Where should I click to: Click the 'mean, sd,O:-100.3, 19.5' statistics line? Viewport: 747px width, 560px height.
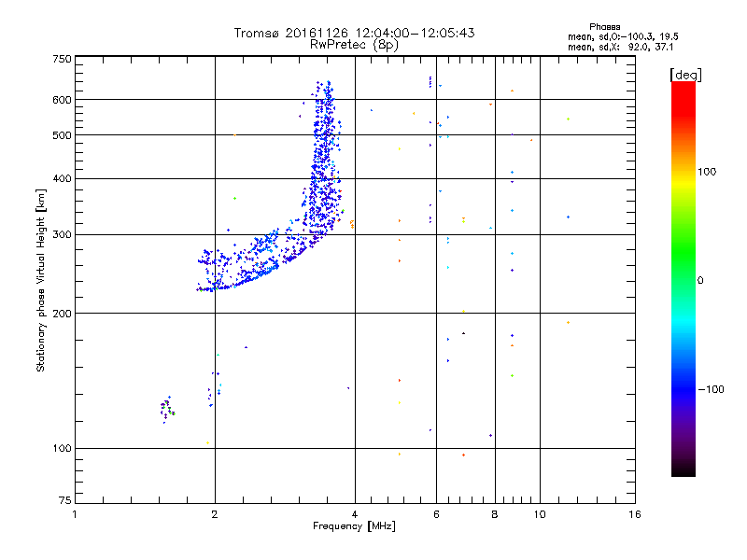point(623,36)
